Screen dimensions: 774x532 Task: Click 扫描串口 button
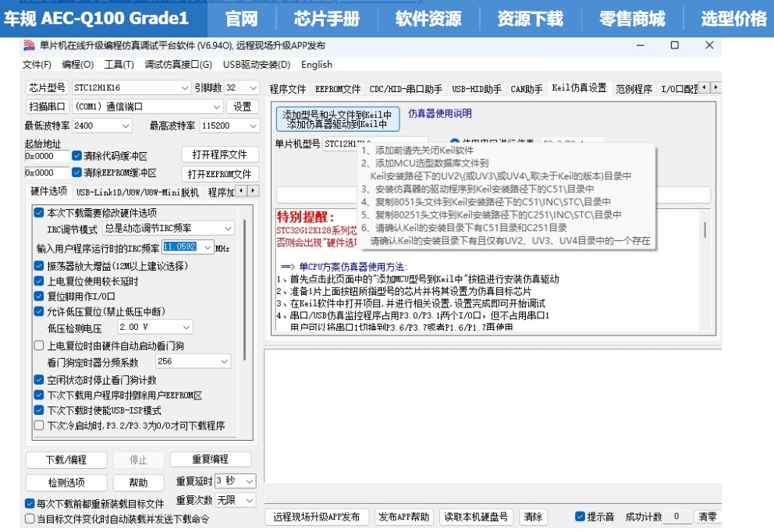coord(47,107)
